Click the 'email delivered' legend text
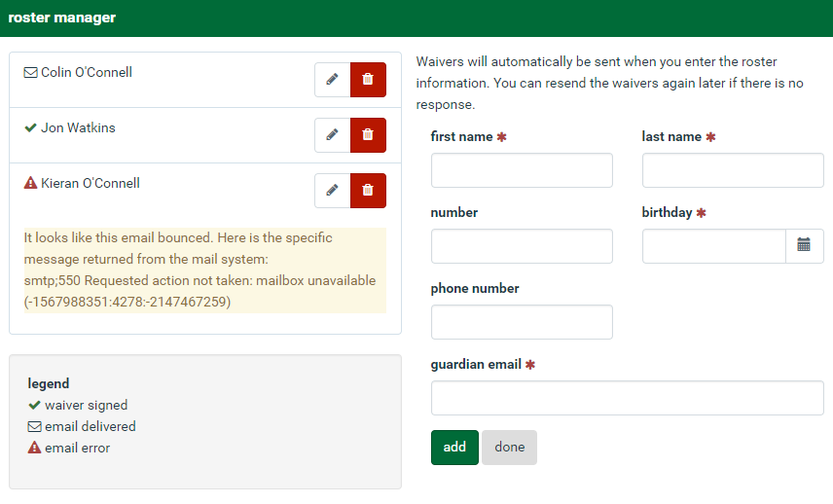833x504 pixels. coord(91,426)
